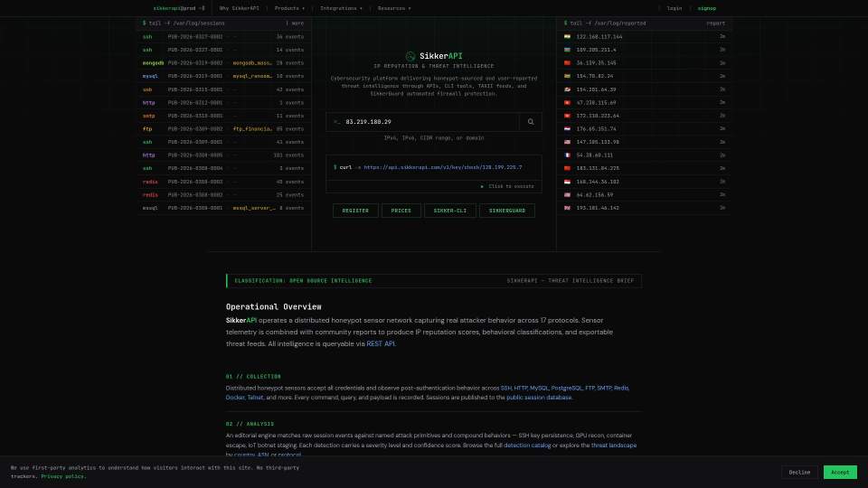Image resolution: width=868 pixels, height=488 pixels.
Task: Open the ftp session with 85 events
Action: tap(223, 129)
